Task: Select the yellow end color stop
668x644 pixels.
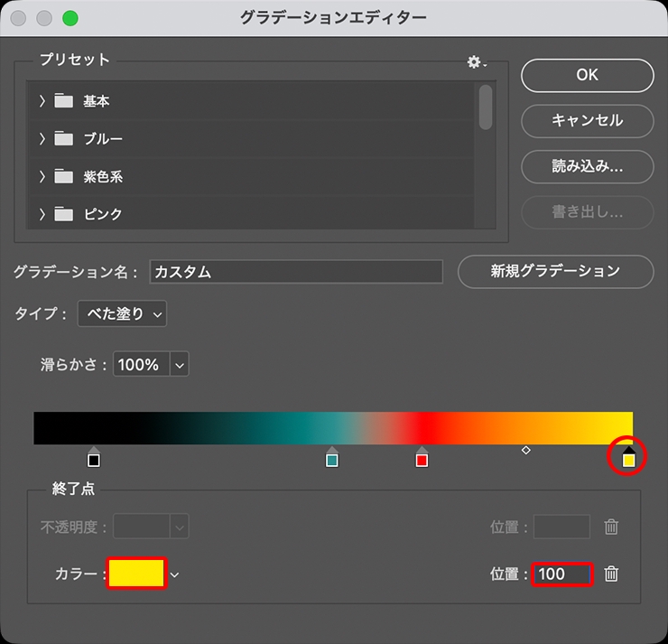Action: (629, 459)
